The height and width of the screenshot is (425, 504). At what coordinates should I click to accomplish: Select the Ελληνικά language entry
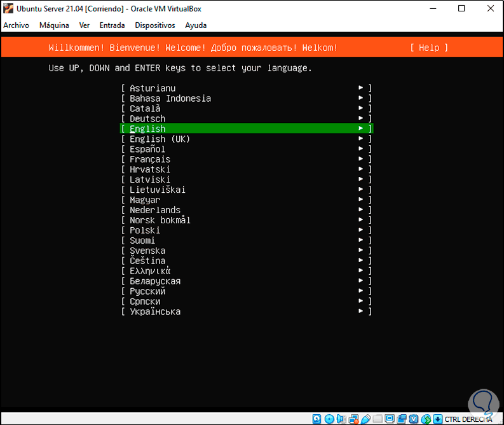coord(247,270)
